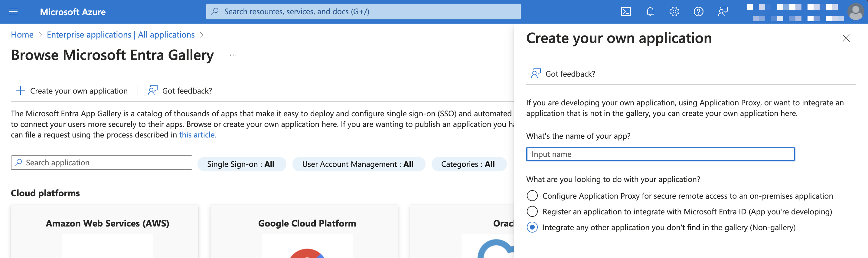Open the Help question mark icon
This screenshot has width=868, height=258.
click(x=698, y=12)
